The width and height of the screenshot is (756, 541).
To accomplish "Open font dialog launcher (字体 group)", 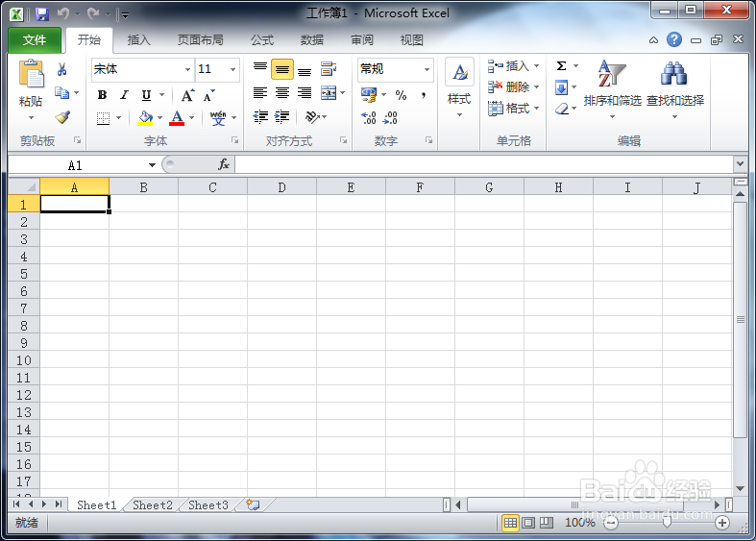I will [234, 140].
